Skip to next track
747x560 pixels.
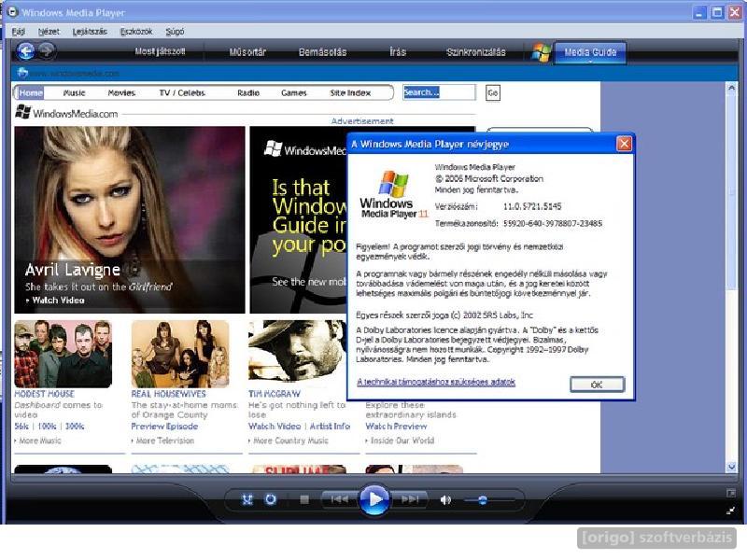click(409, 499)
